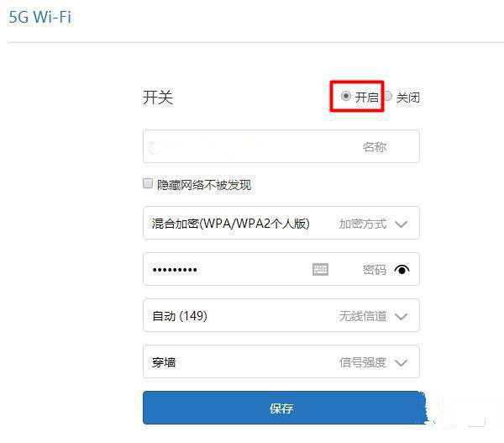Save settings with the 保存 button
Viewport: 504px width, 443px height.
pos(285,408)
